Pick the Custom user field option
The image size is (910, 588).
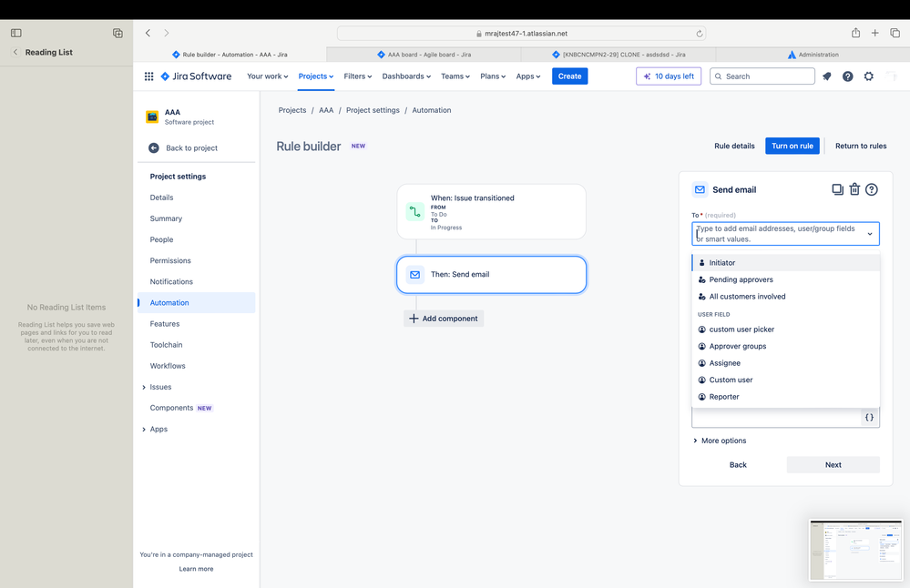(786, 380)
